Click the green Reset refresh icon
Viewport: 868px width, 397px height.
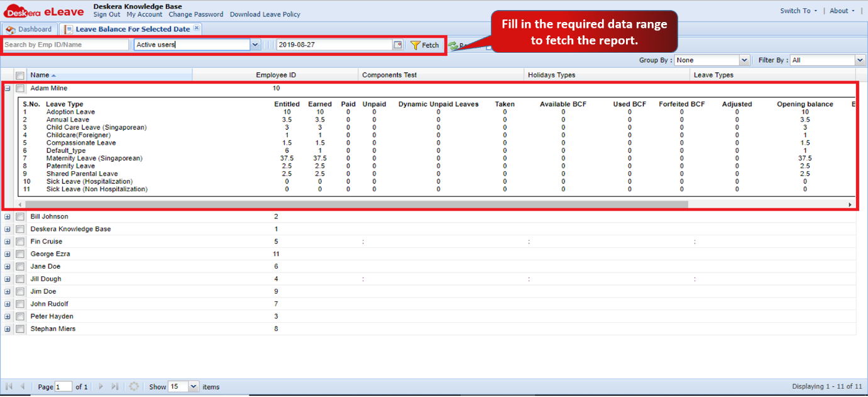click(x=453, y=46)
